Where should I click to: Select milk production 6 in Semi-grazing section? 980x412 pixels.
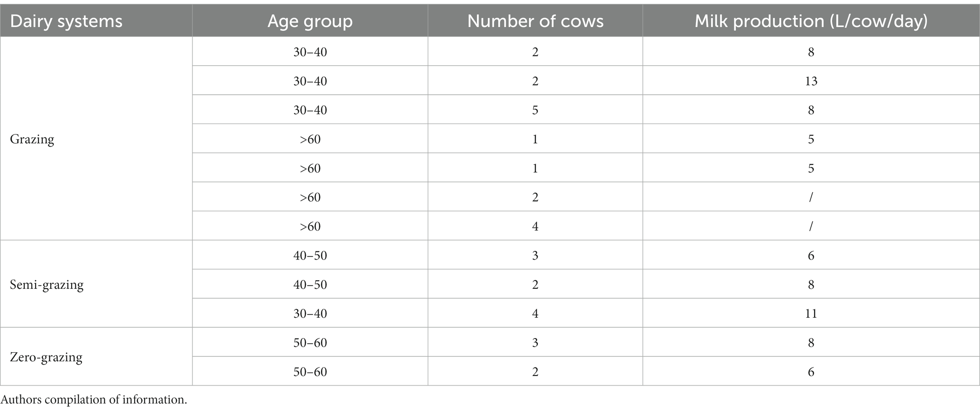[811, 256]
